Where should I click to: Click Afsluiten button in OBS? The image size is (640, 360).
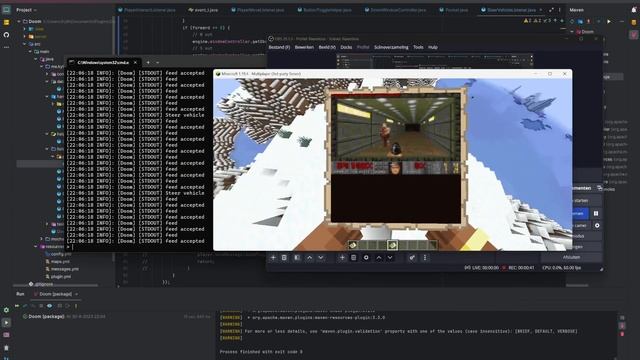(571, 257)
